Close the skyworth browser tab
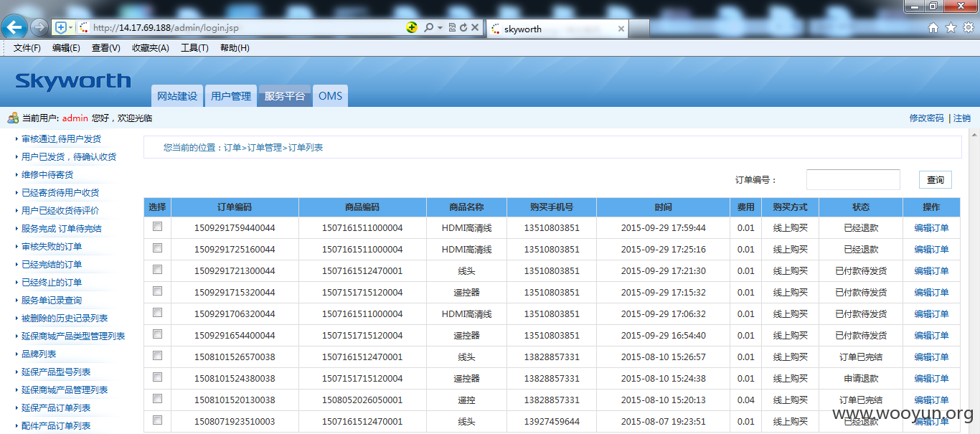This screenshot has width=980, height=434. 621,29
